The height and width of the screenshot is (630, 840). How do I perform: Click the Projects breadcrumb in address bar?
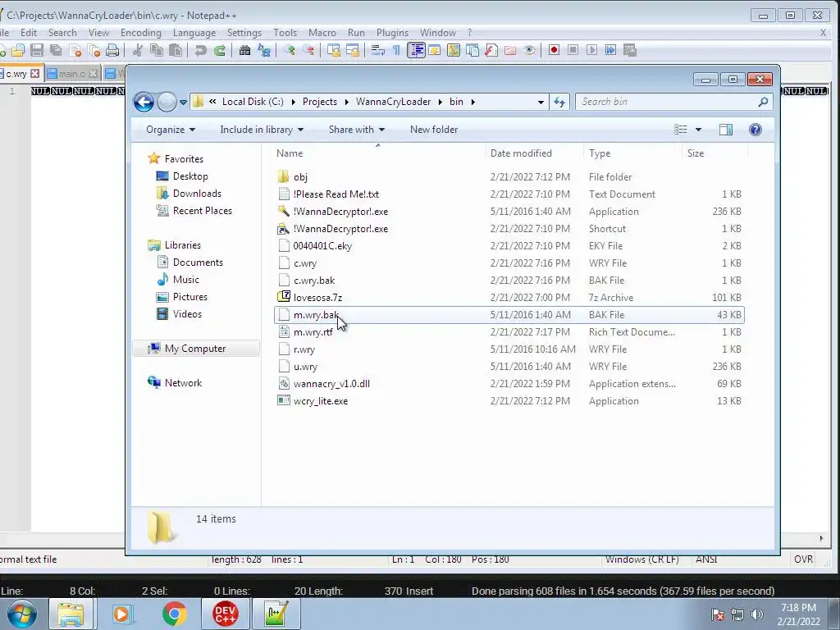[x=320, y=102]
